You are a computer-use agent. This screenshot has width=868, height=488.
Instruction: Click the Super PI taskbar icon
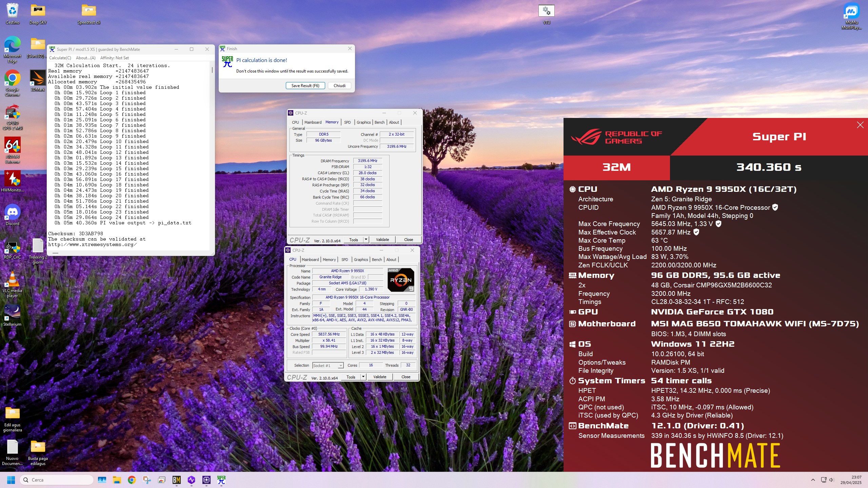click(x=221, y=480)
